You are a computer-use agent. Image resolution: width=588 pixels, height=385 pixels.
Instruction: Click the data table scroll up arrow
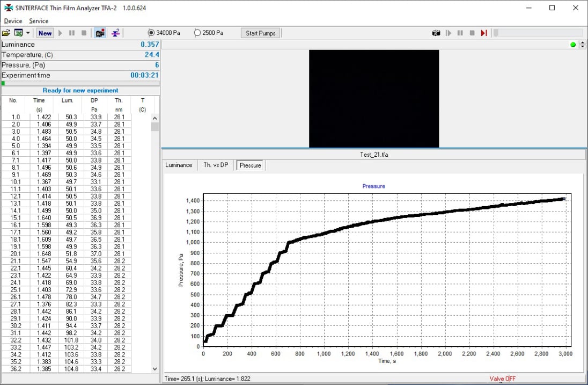click(x=155, y=118)
